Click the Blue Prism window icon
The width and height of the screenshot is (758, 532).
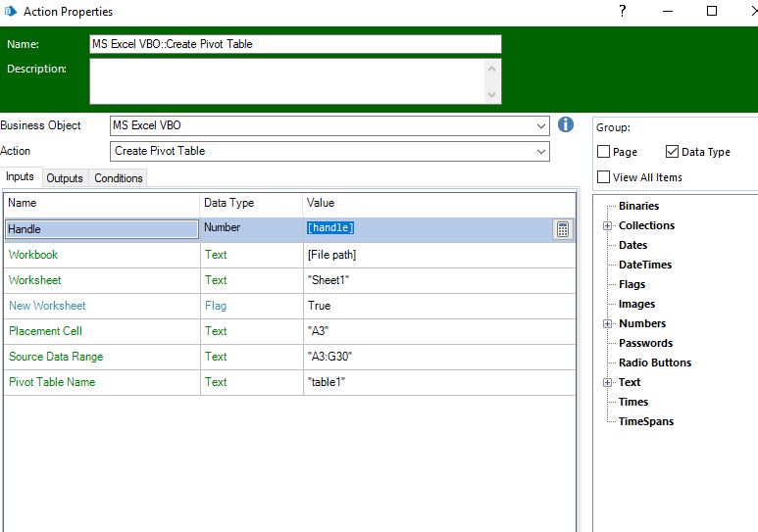[x=10, y=11]
